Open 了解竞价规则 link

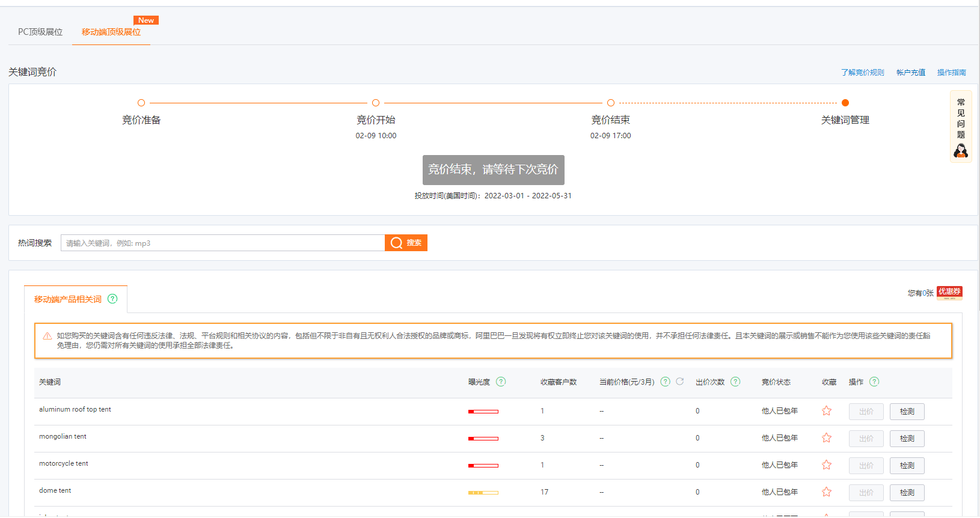click(x=862, y=72)
